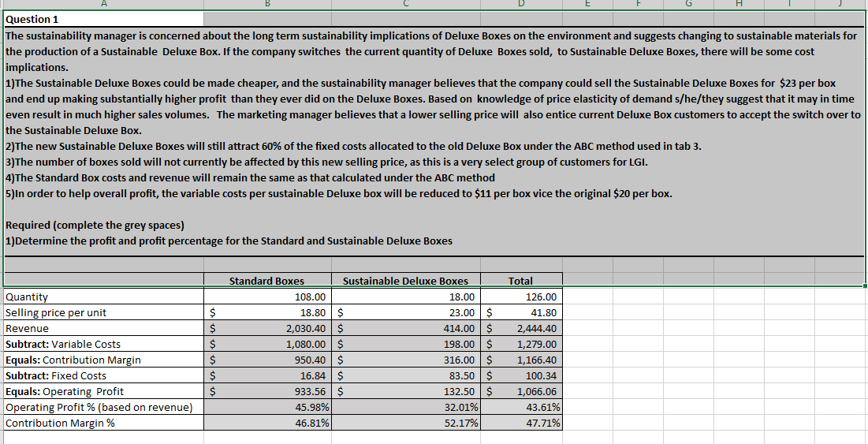Select the contribution margin percent cell 52.17%
This screenshot has width=868, height=444.
click(406, 423)
